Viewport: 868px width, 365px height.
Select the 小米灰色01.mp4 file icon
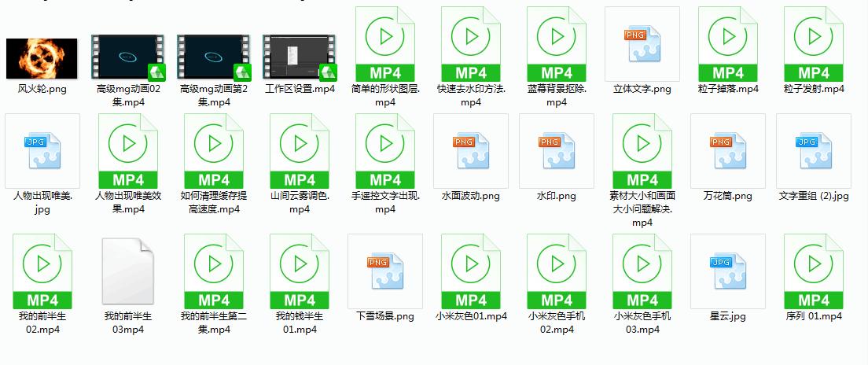[x=471, y=271]
